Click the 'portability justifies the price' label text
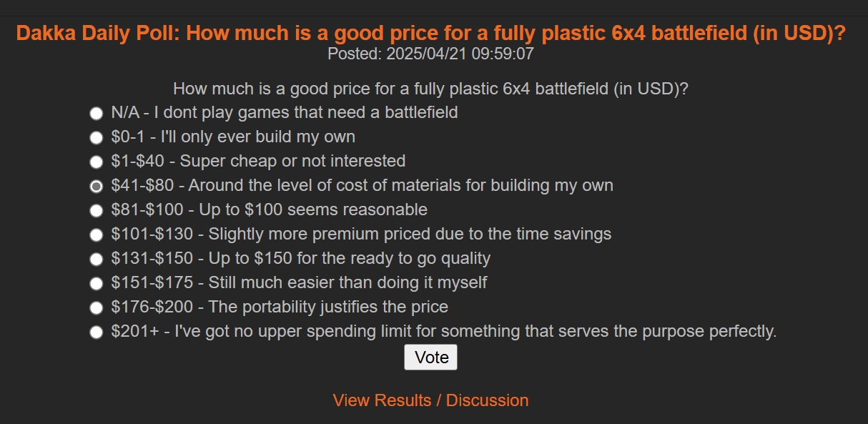This screenshot has height=424, width=868. pos(328,307)
